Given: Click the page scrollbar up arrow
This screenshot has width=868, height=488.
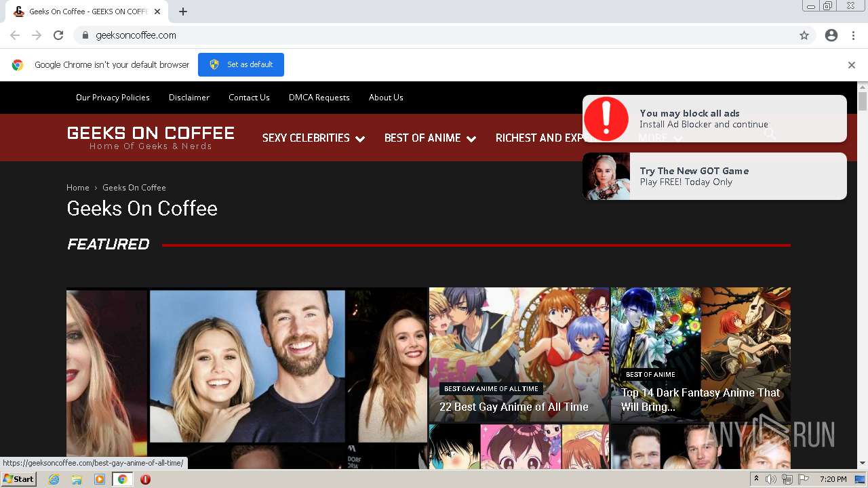Looking at the screenshot, I should tap(863, 87).
